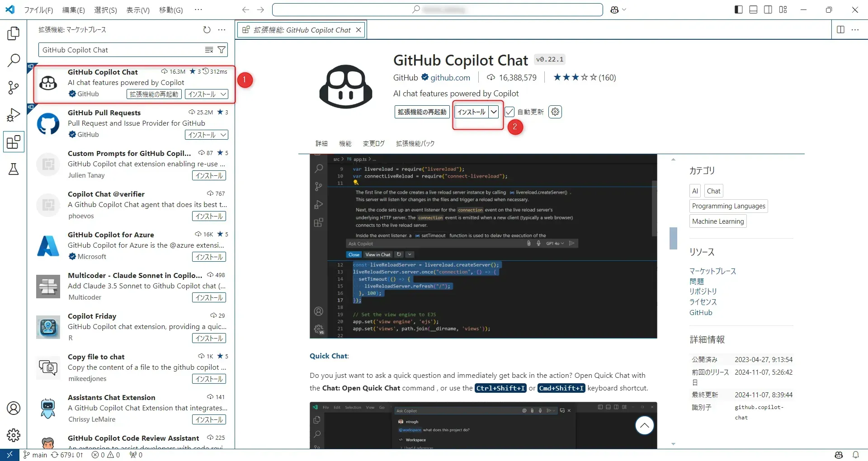Open the リポジトリ resource link

point(703,291)
